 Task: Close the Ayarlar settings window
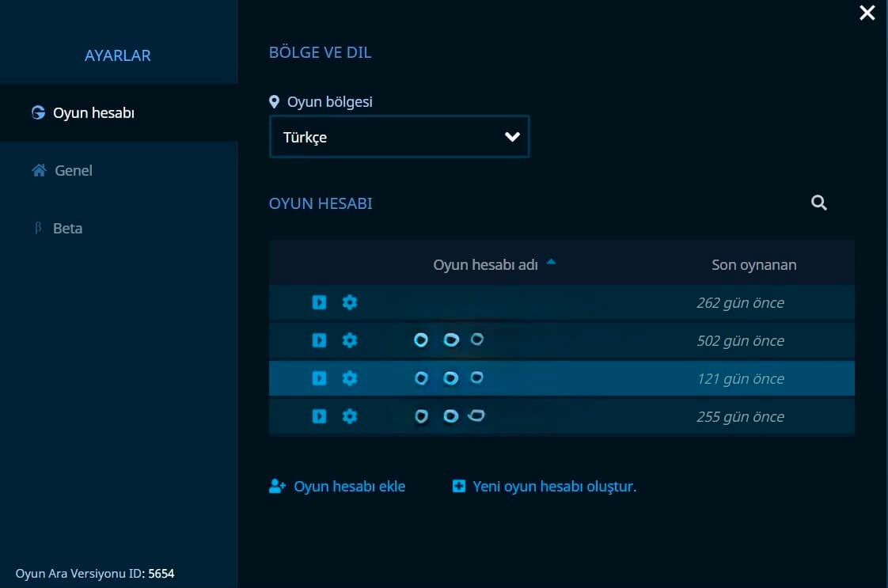[x=867, y=13]
